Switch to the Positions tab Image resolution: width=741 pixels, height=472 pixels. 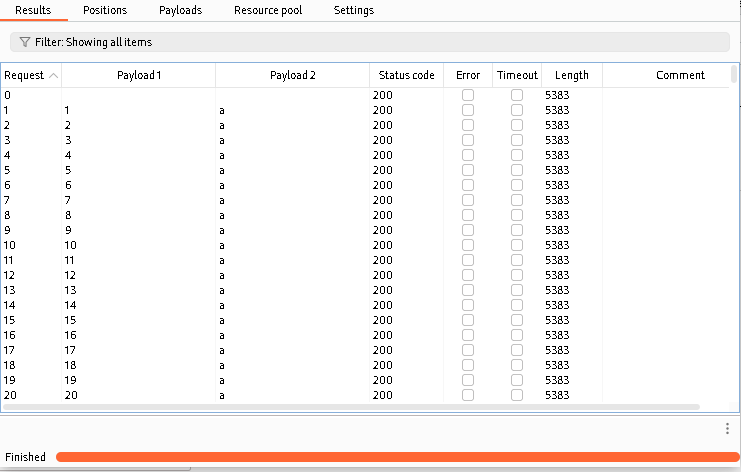click(x=105, y=10)
